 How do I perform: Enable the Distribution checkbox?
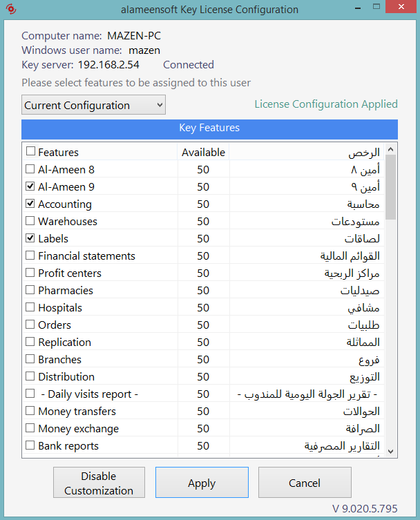30,376
